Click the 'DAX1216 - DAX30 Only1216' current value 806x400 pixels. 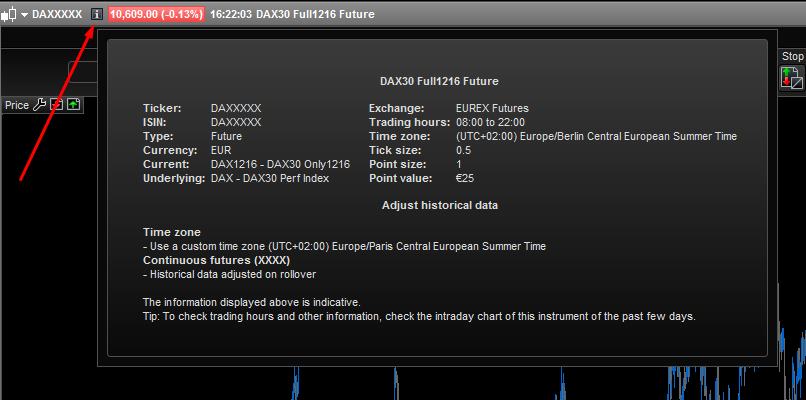[x=280, y=164]
